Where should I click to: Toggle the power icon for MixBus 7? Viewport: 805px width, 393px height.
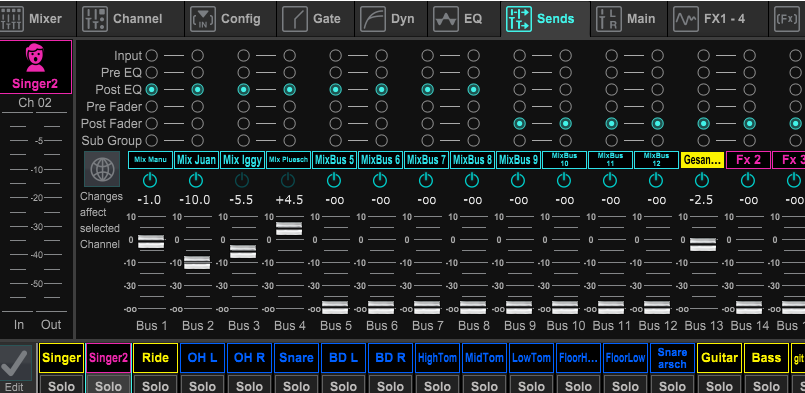[426, 180]
